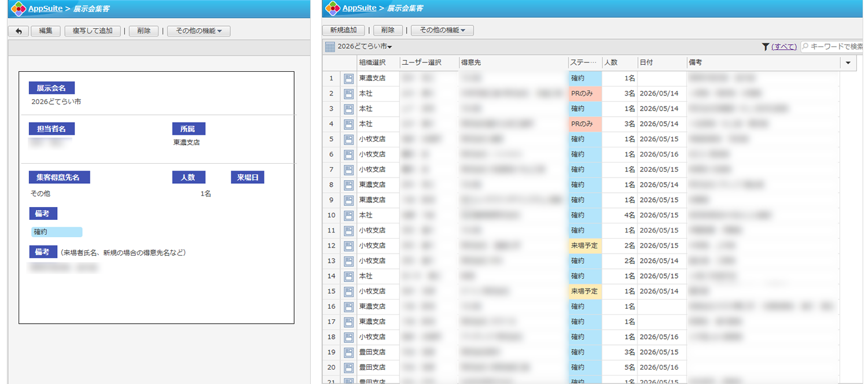Click the filter funnel icon
The height and width of the screenshot is (384, 868).
click(x=766, y=47)
